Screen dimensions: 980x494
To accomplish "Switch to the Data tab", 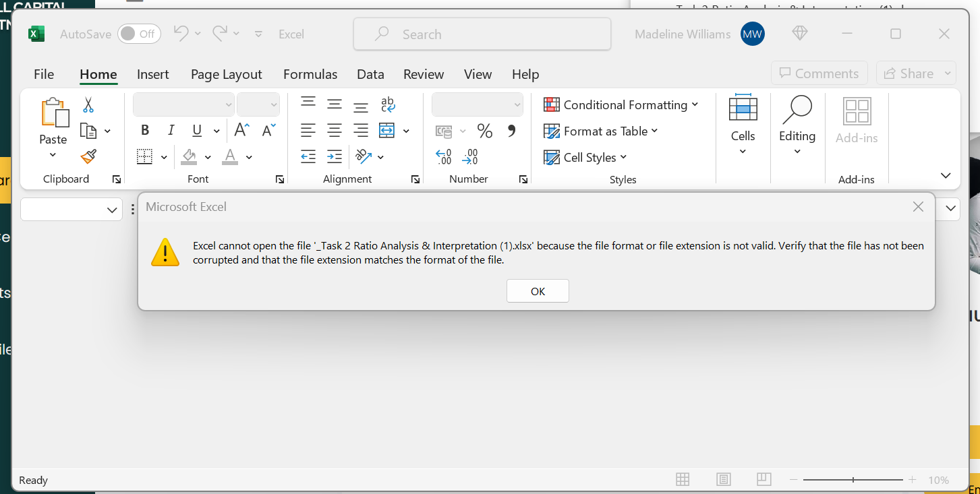I will pos(370,74).
